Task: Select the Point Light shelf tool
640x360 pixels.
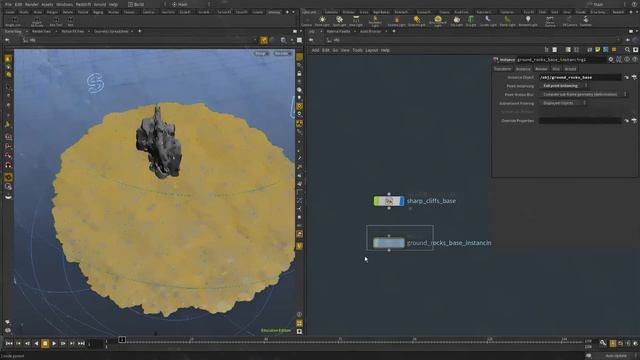Action: click(x=322, y=21)
